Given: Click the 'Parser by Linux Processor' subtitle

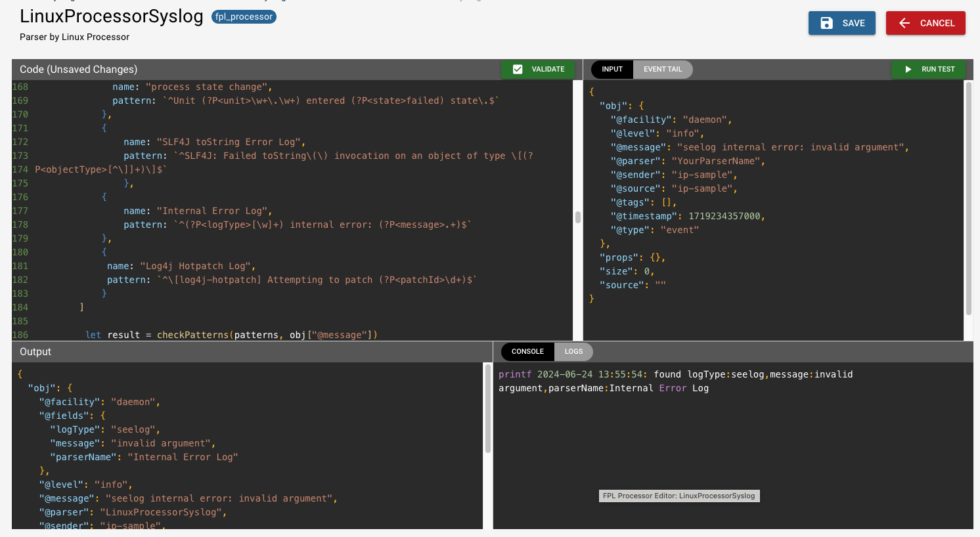Looking at the screenshot, I should pyautogui.click(x=74, y=37).
